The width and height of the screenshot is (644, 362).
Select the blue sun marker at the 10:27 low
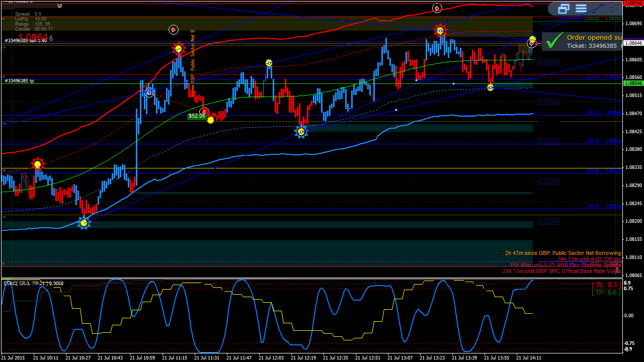(x=84, y=223)
